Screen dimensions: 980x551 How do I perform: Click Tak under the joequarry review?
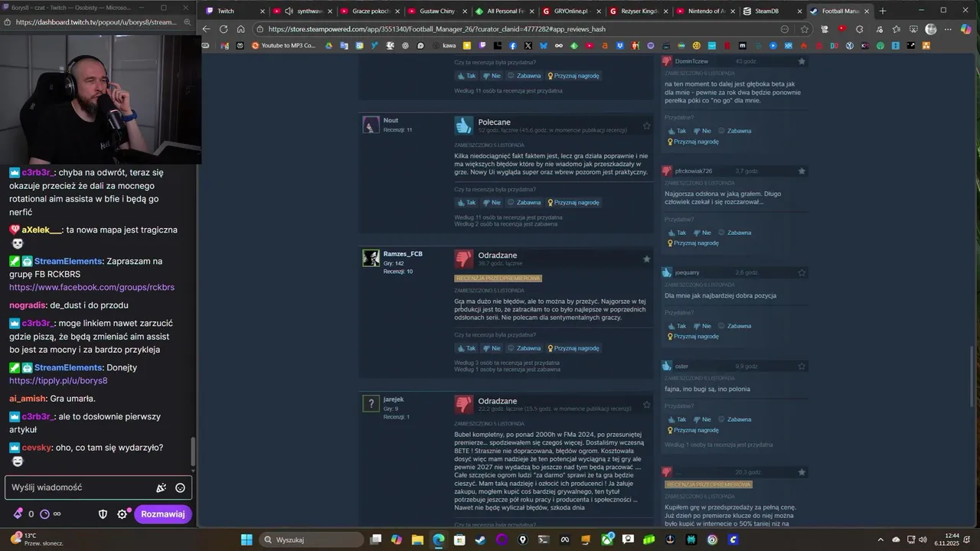[x=677, y=326]
